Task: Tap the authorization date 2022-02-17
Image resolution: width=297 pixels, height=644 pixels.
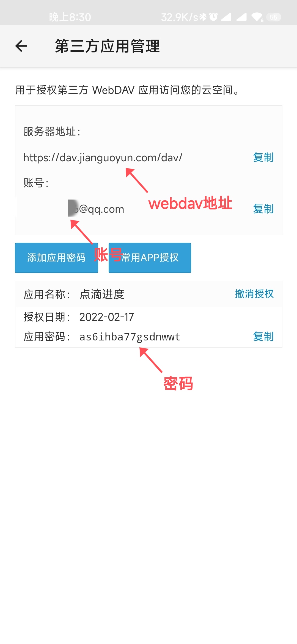Action: (x=107, y=317)
